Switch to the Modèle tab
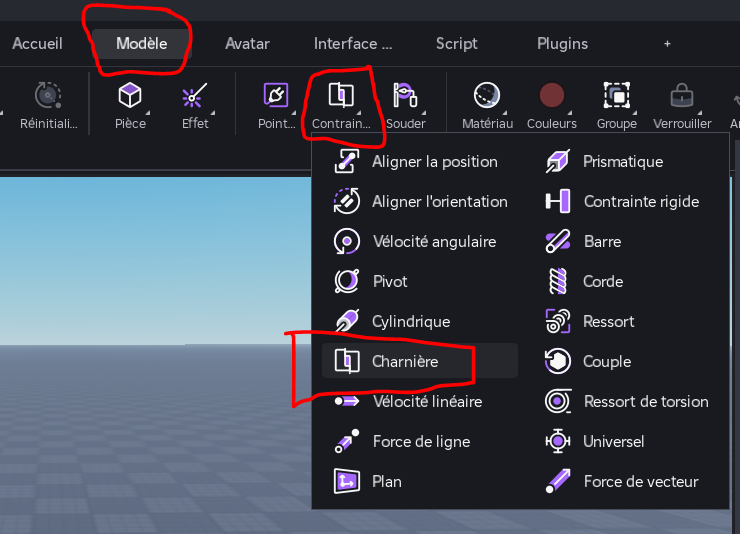The width and height of the screenshot is (740, 534). click(141, 44)
